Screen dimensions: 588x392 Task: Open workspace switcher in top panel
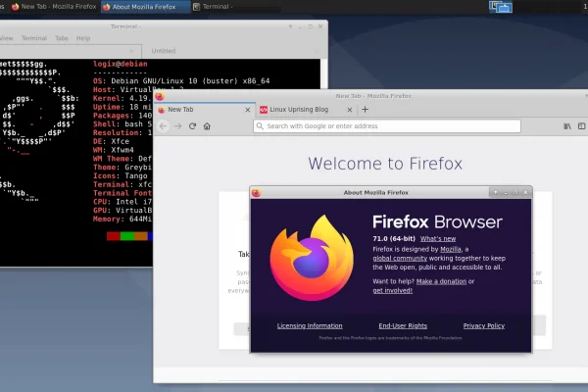[501, 7]
